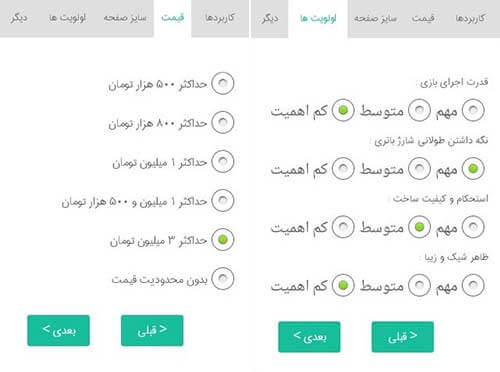This screenshot has height=372, width=500.
Task: Set استحکام و کیفیت ساخت to مهم
Action: click(473, 227)
